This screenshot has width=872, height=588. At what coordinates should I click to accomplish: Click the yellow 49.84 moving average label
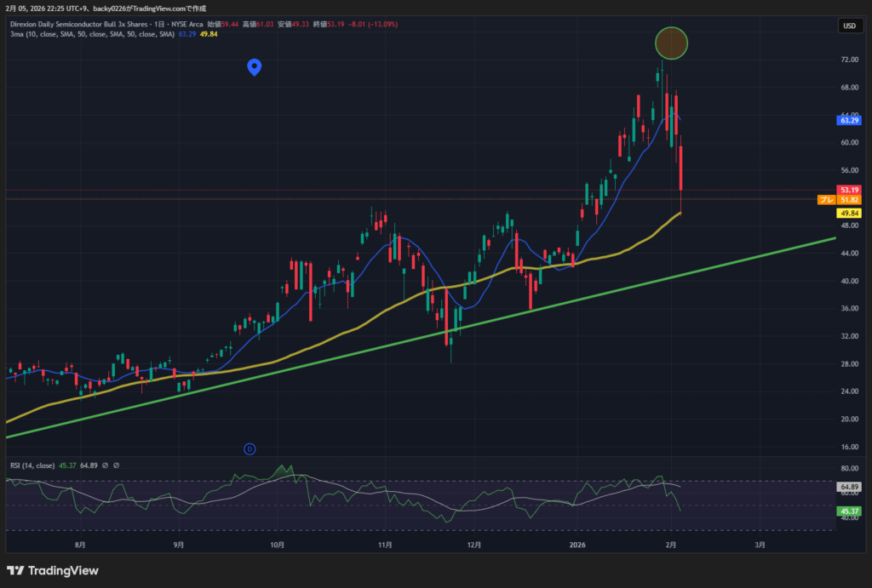click(x=849, y=213)
